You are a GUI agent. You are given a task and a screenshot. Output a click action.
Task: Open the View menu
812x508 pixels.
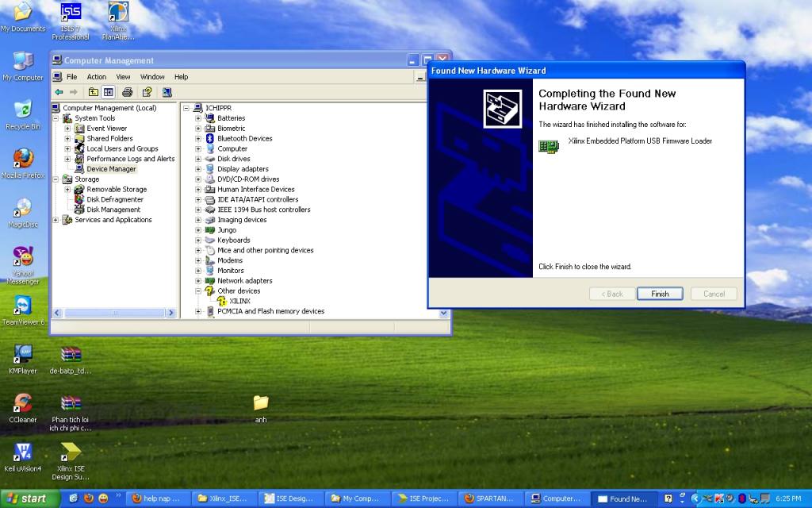click(123, 77)
